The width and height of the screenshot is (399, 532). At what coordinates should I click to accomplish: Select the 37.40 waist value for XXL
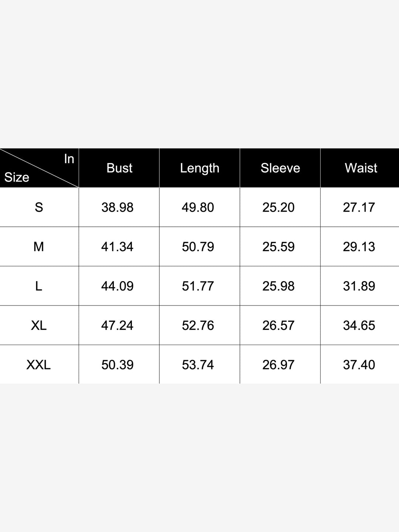[359, 365]
